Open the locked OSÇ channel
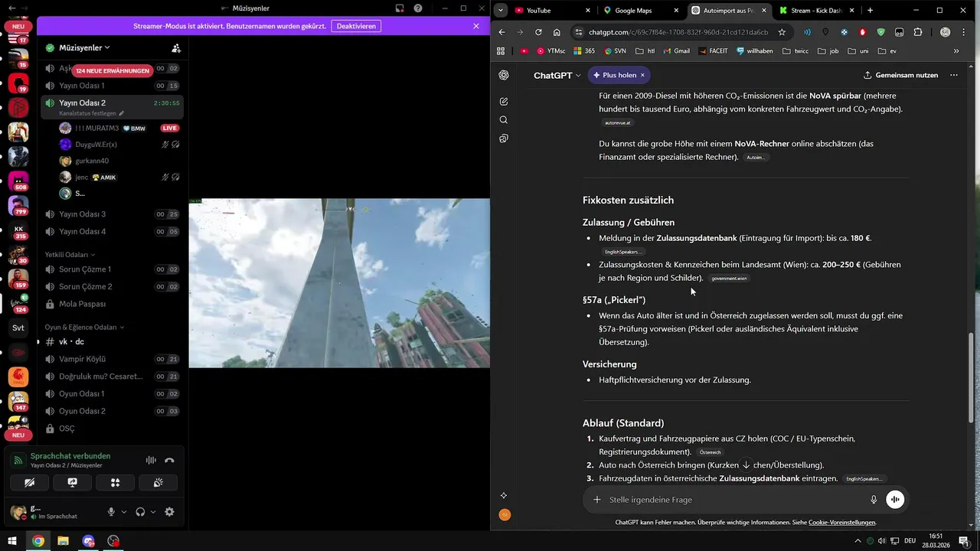 tap(112, 429)
